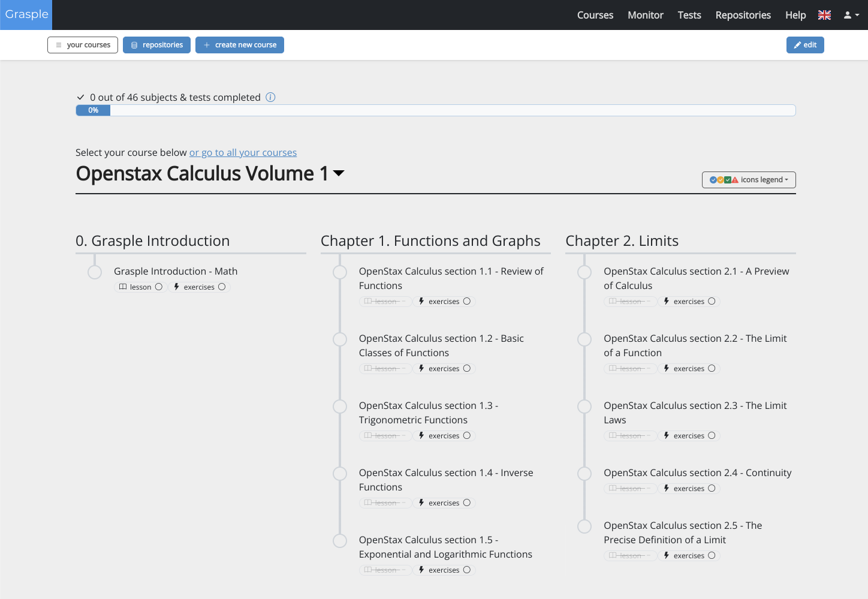Open exercises for section 2.4 Continuity

click(689, 489)
